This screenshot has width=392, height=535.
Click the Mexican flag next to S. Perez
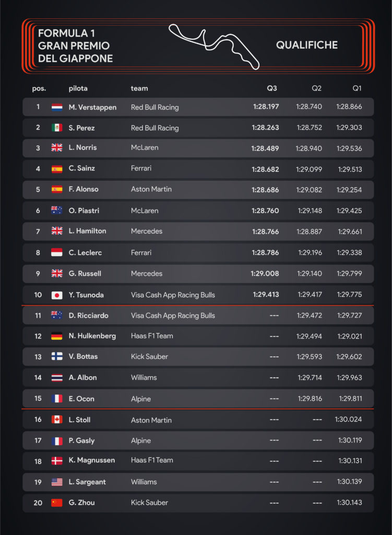click(56, 127)
